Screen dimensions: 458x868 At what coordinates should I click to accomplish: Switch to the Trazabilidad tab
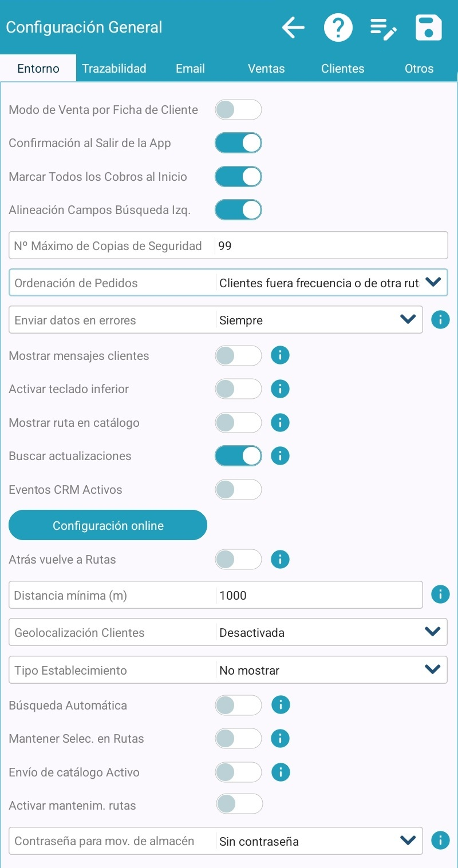point(114,69)
